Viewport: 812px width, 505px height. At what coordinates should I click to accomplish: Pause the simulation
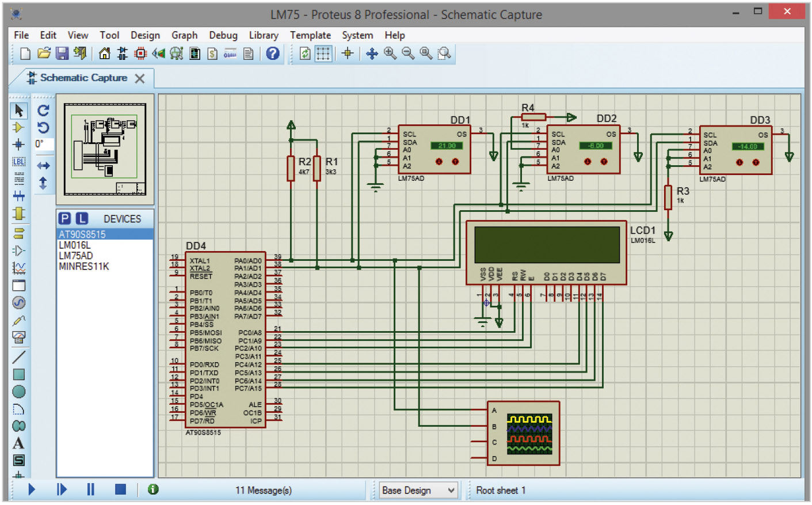90,489
